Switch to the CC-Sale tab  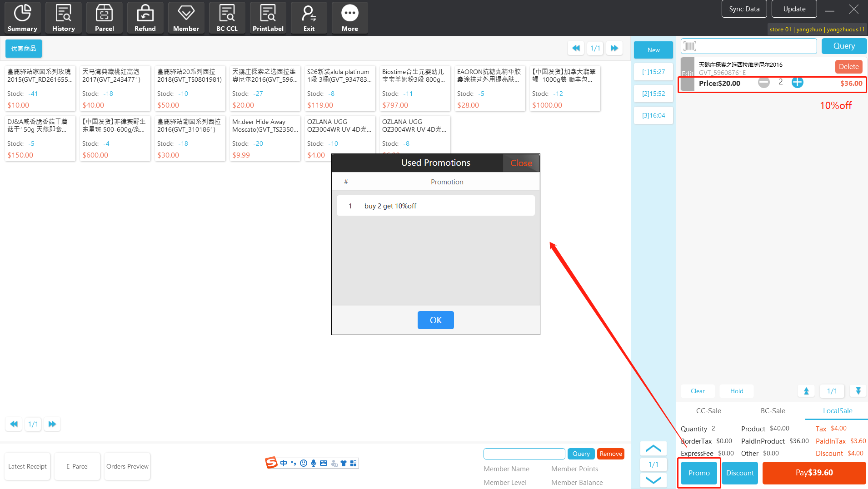tap(708, 410)
